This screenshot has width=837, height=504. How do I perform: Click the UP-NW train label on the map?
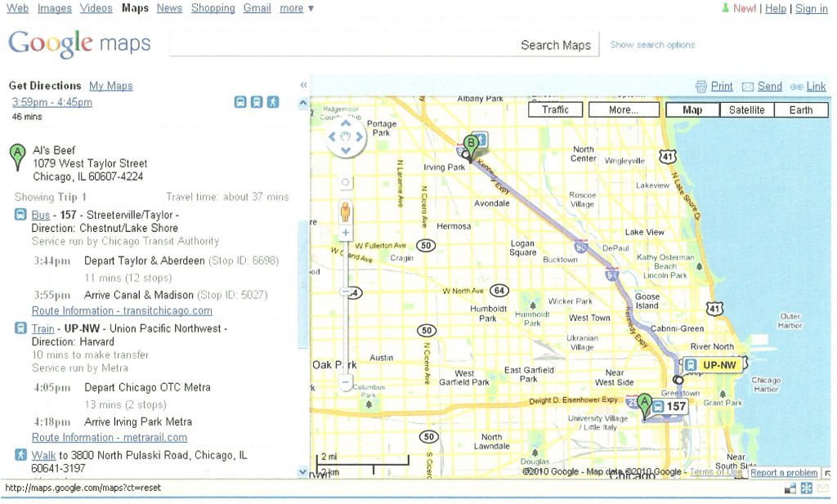tap(713, 365)
